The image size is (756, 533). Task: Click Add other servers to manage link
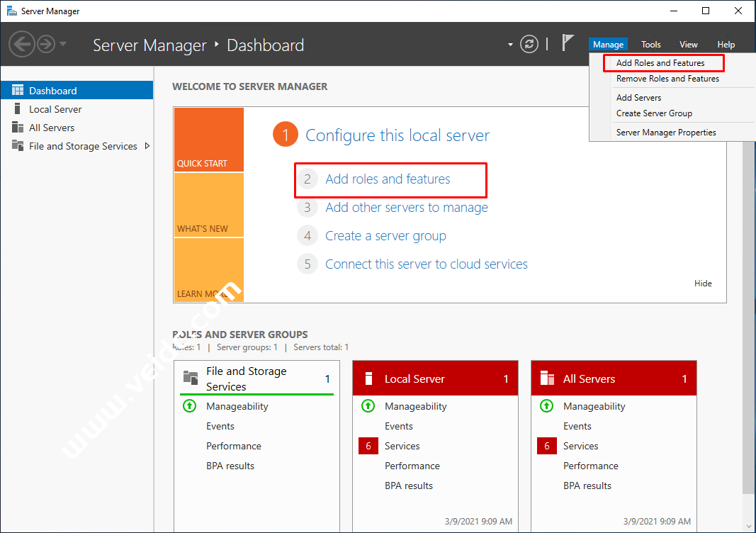pos(406,208)
